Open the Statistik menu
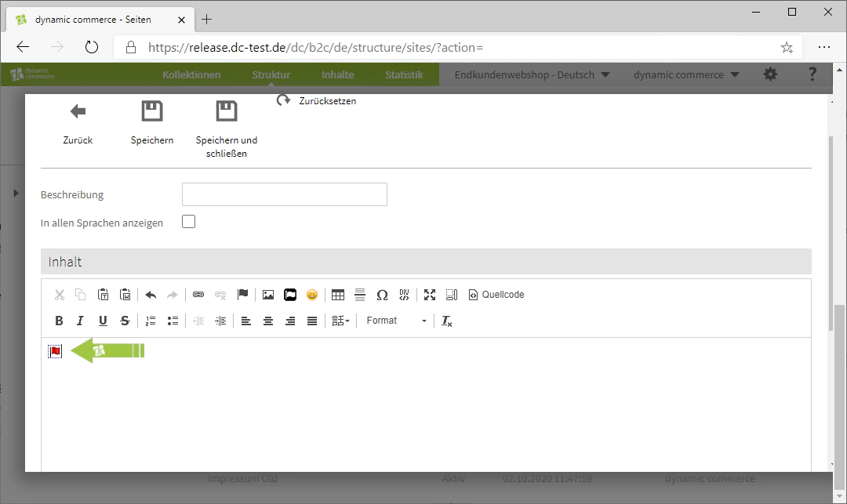 (x=404, y=74)
